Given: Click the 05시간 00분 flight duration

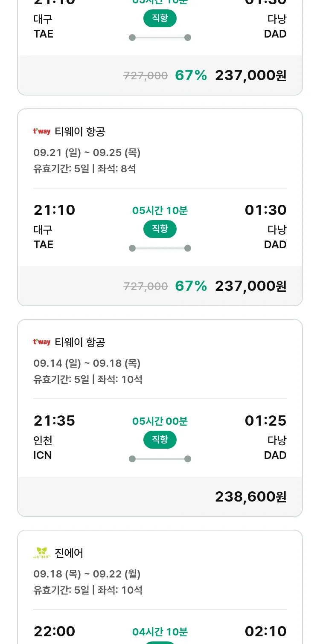Looking at the screenshot, I should click(x=160, y=421).
